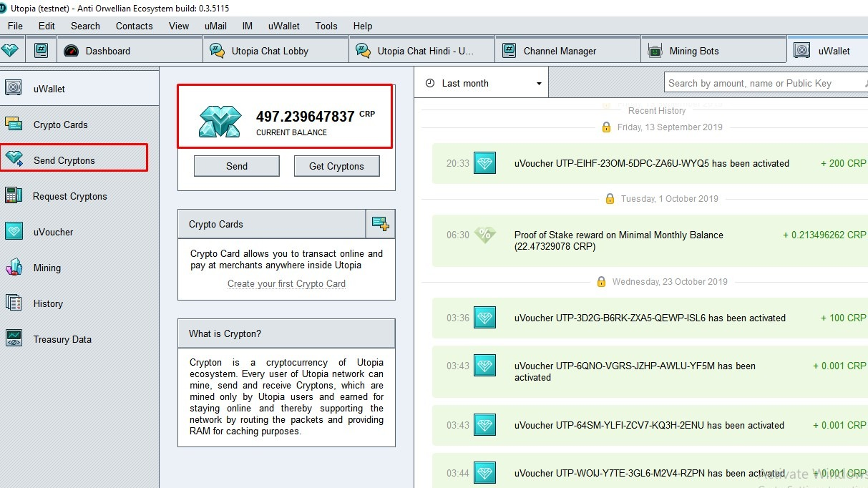Open the File menu
The height and width of the screenshot is (488, 868).
[15, 26]
